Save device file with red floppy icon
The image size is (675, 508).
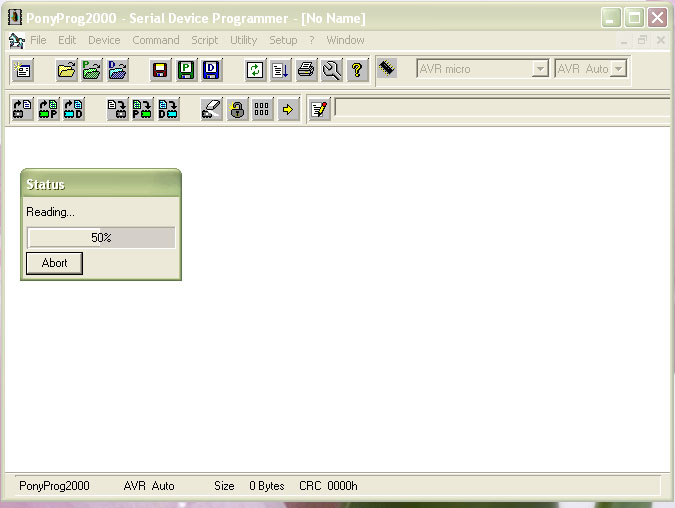(x=160, y=70)
